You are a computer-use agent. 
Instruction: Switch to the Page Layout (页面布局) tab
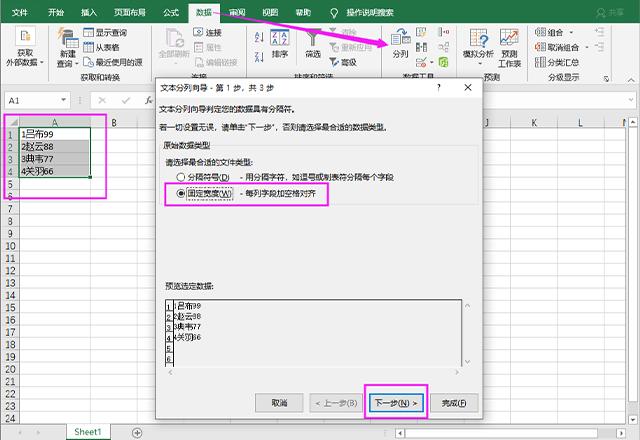[129, 12]
